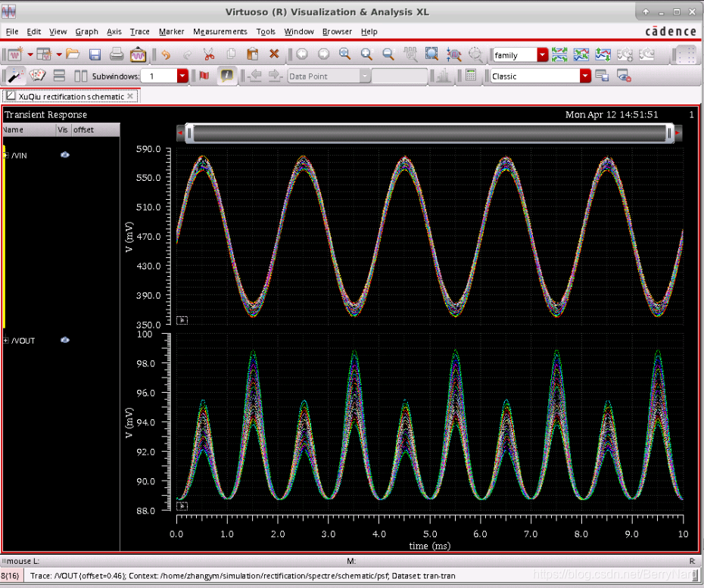Click the red Delete X icon
The width and height of the screenshot is (704, 588).
[274, 54]
